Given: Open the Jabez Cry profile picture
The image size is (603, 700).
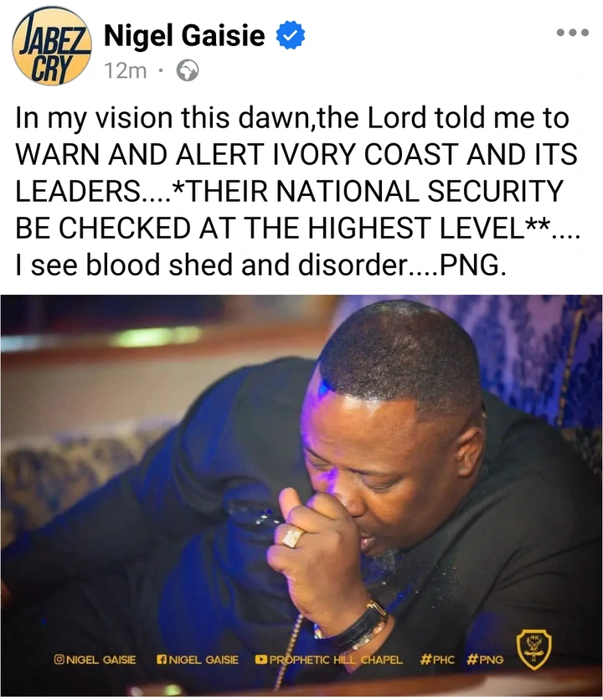Looking at the screenshot, I should (x=51, y=46).
